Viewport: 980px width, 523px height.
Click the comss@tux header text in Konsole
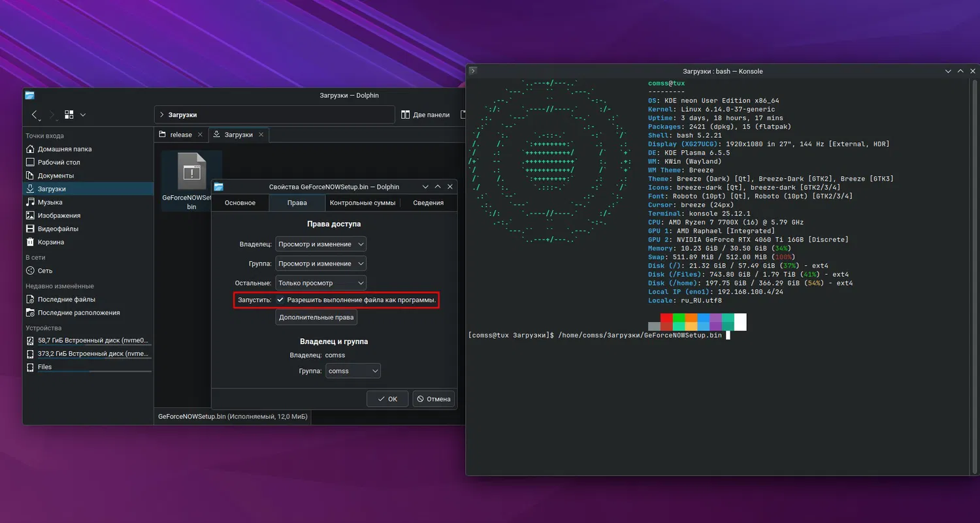click(666, 84)
